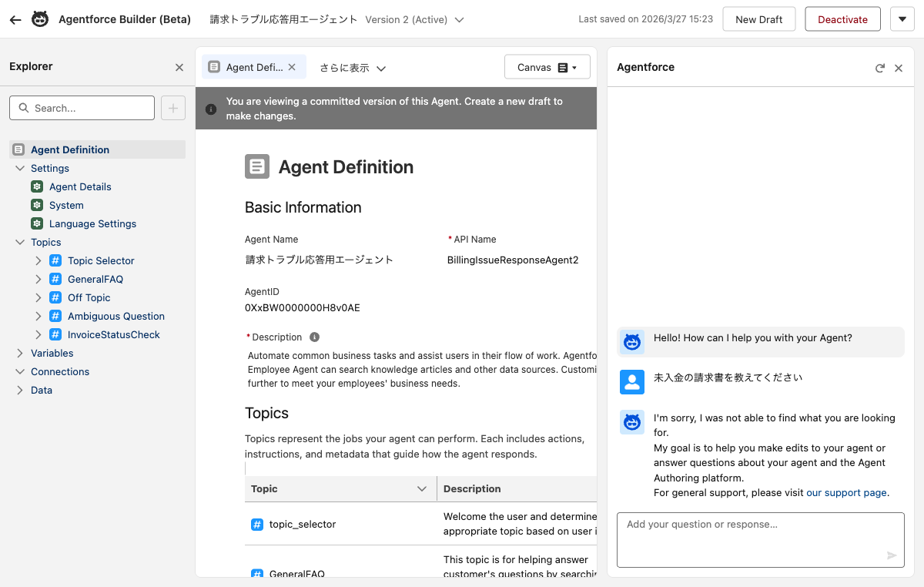Click the System settings gear icon
The width and height of the screenshot is (924, 587).
pos(36,205)
